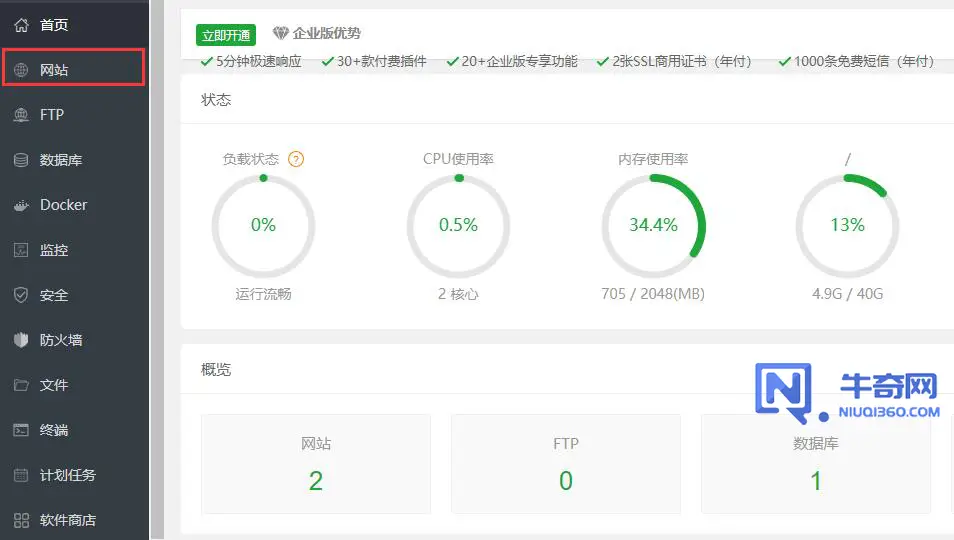Image resolution: width=954 pixels, height=540 pixels.
Task: Click the globe icon beside 网站
Action: (x=21, y=70)
